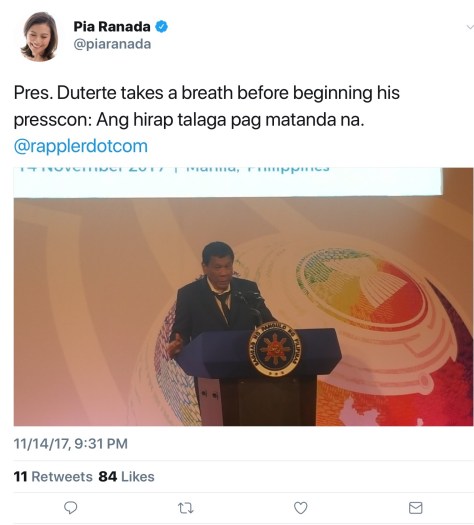Click the blue verified badge
474x525 pixels.
161,26
